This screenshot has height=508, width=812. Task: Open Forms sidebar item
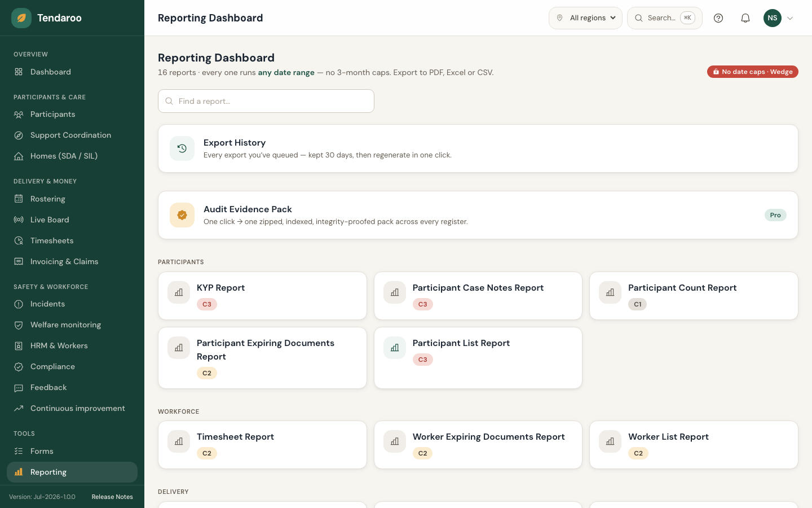coord(72,451)
